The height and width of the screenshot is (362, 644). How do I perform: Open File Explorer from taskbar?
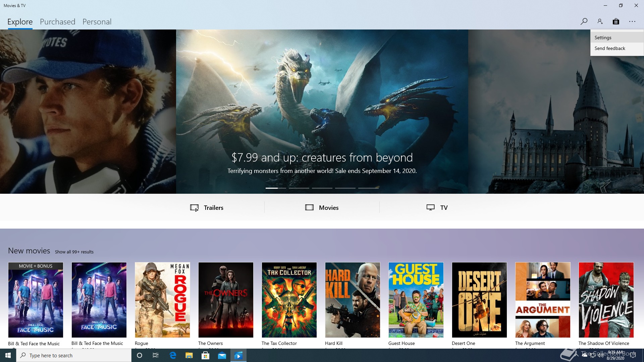[189, 355]
